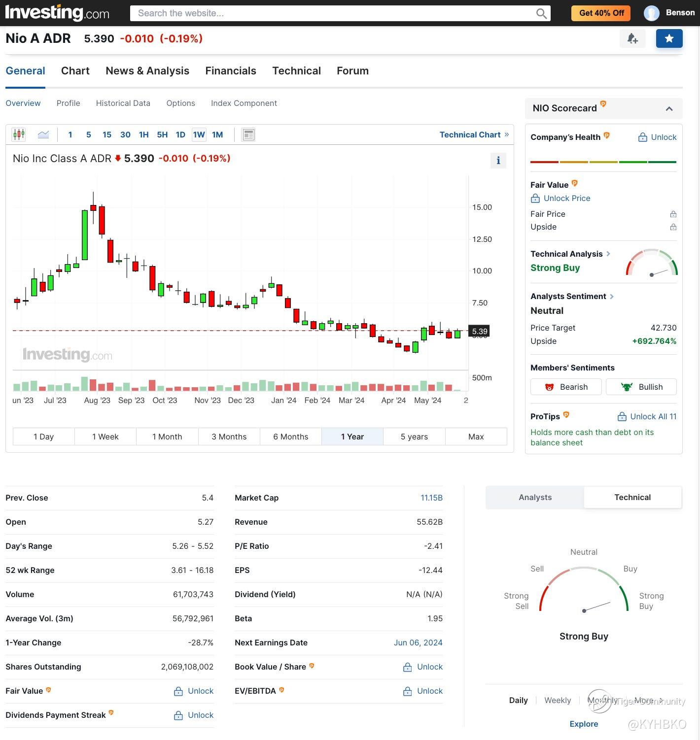Viewport: 700px width, 740px height.
Task: Select the 15-minute interval
Action: pos(107,135)
